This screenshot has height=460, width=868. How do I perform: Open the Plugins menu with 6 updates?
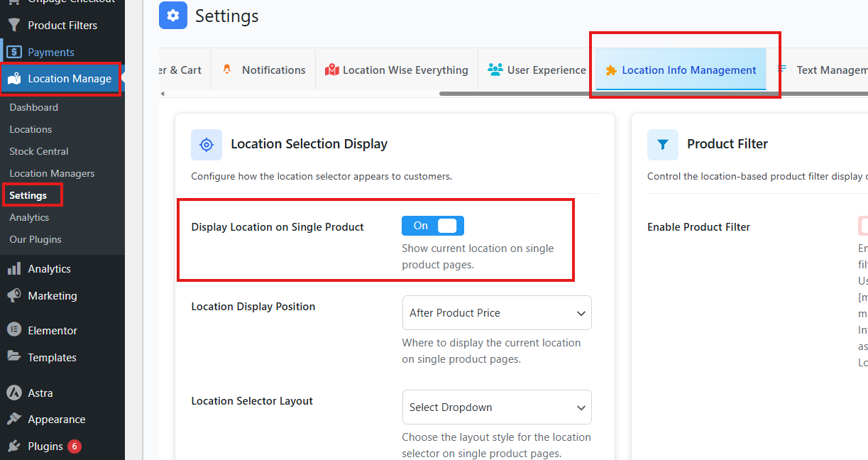[45, 447]
